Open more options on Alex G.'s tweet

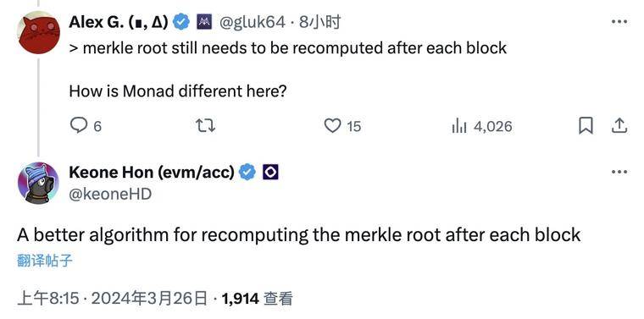coord(619,22)
